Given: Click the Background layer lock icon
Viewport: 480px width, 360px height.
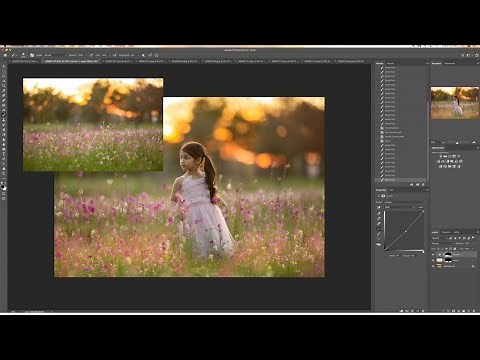Looking at the screenshot, I should pyautogui.click(x=473, y=266).
